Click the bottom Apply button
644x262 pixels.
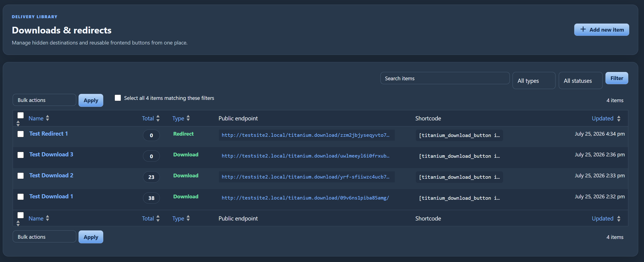click(x=91, y=237)
